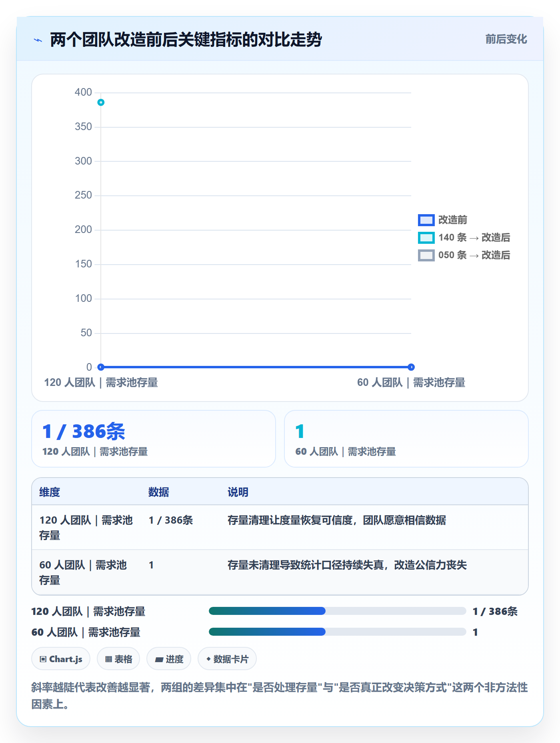Click the table text 存量未清理导致统计口径持续失真
This screenshot has height=743, width=560.
click(x=306, y=565)
